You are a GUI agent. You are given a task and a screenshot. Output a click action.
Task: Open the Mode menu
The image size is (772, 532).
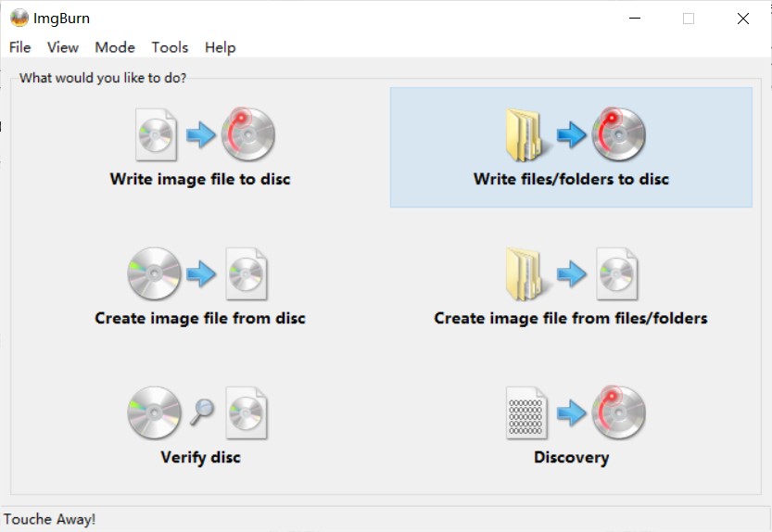pyautogui.click(x=115, y=47)
